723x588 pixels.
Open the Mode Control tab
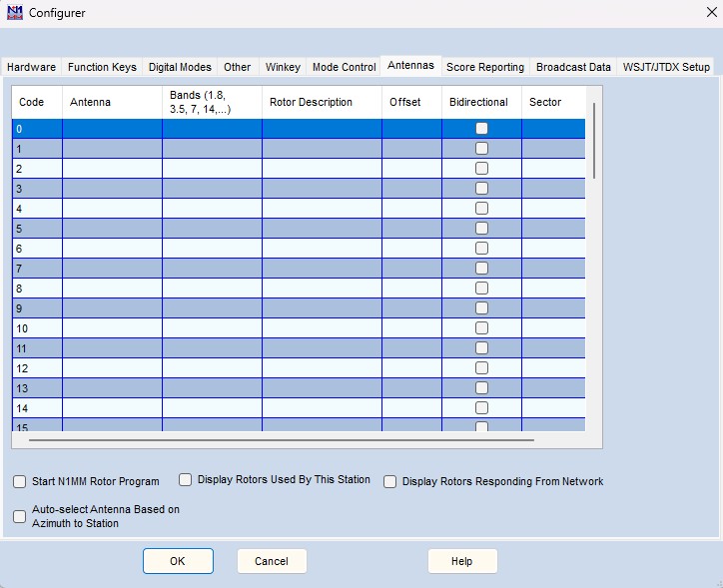(x=344, y=67)
